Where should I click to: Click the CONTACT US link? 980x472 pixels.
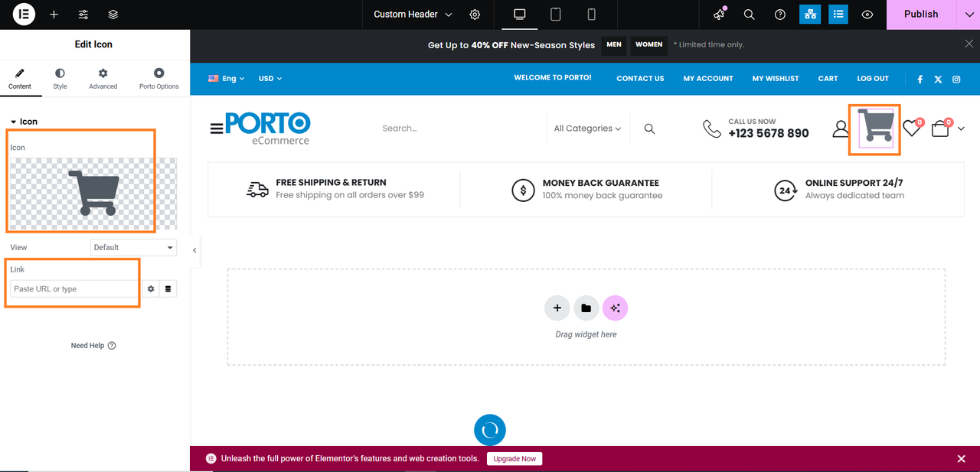640,79
